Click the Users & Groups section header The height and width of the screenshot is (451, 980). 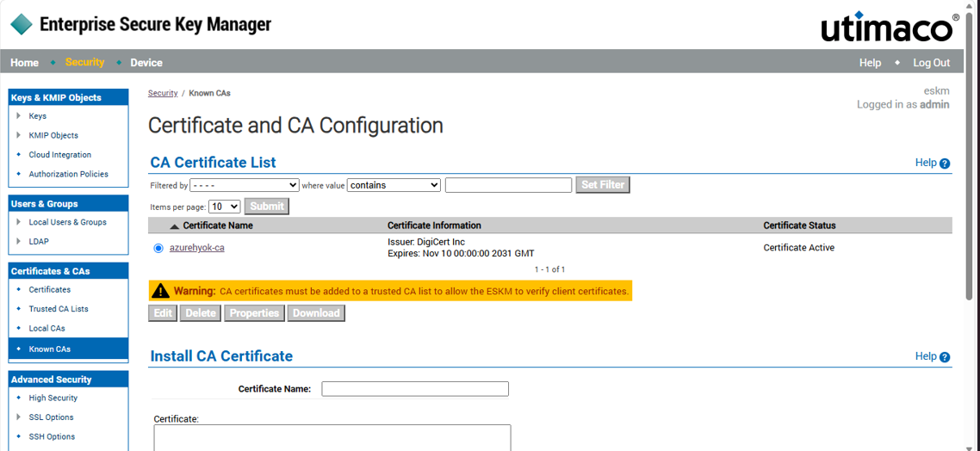[68, 204]
